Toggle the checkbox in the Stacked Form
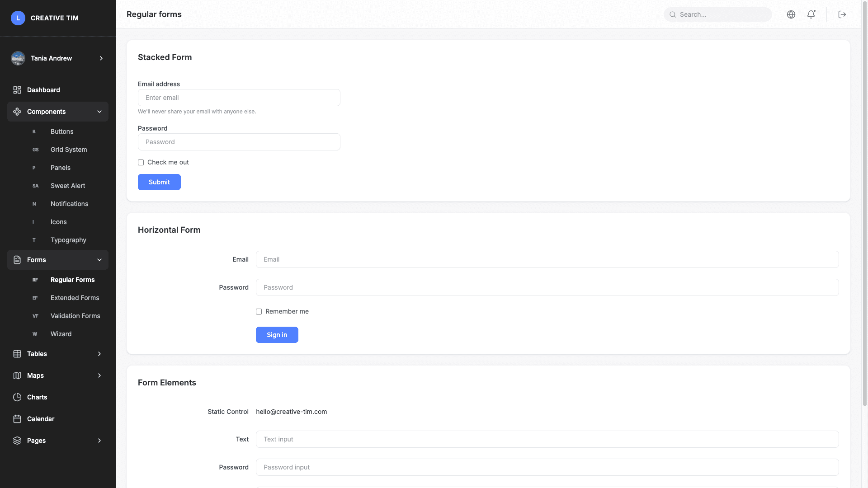Viewport: 868px width, 488px height. pyautogui.click(x=141, y=162)
